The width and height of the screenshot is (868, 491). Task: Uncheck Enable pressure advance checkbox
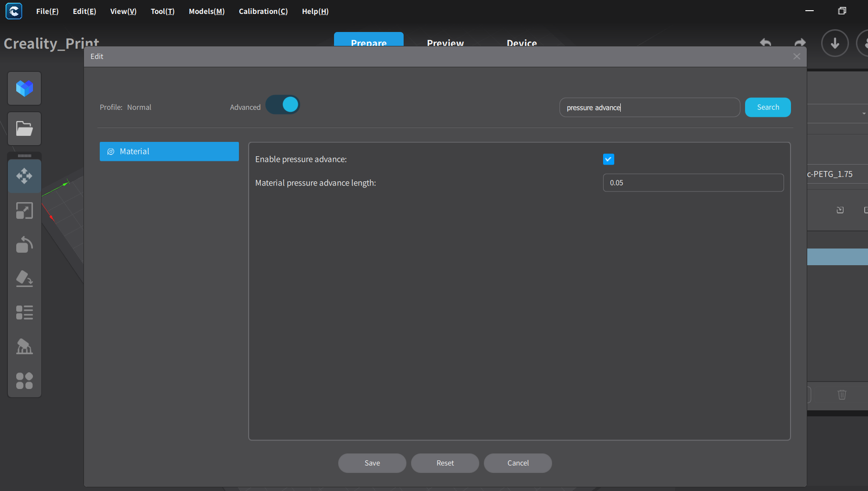click(608, 159)
